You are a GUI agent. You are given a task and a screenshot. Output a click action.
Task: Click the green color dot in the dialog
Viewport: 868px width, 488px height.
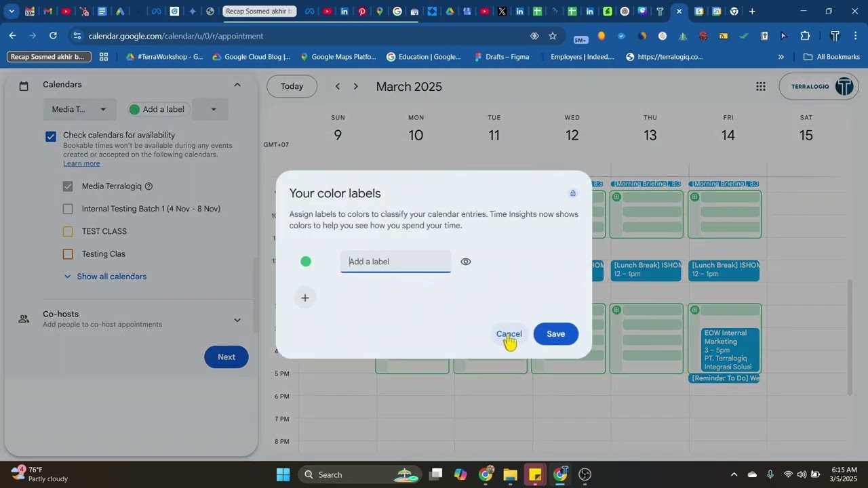(x=306, y=262)
